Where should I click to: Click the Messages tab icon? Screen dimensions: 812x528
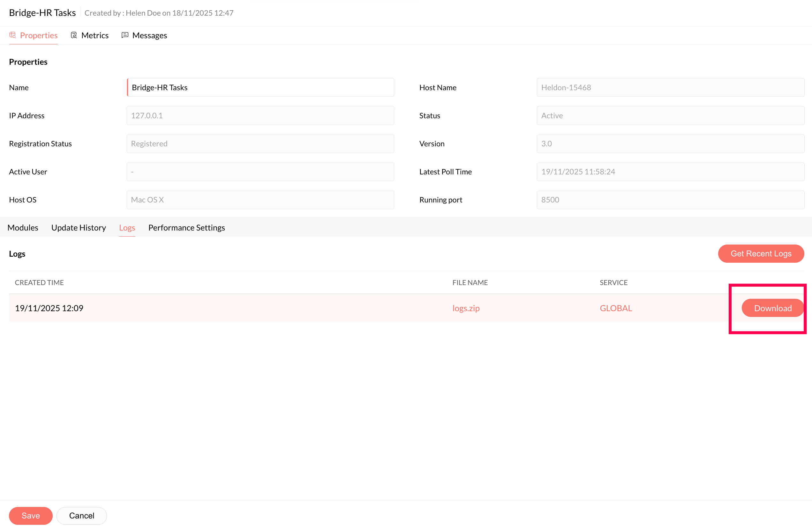125,35
